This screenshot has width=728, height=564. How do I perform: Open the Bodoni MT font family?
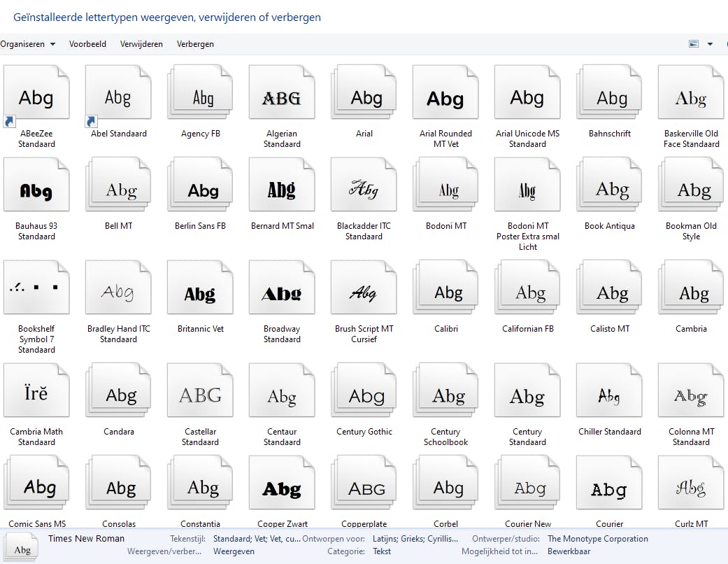click(x=445, y=185)
